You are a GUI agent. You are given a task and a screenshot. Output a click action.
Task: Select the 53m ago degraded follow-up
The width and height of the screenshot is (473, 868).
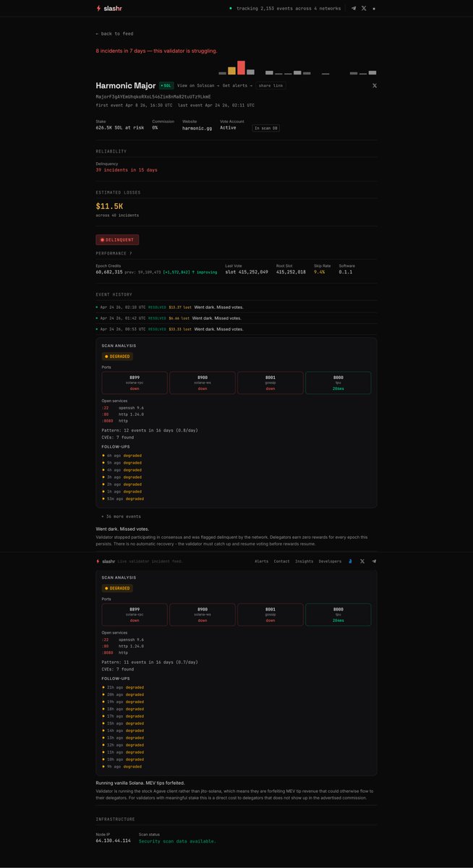pyautogui.click(x=123, y=499)
